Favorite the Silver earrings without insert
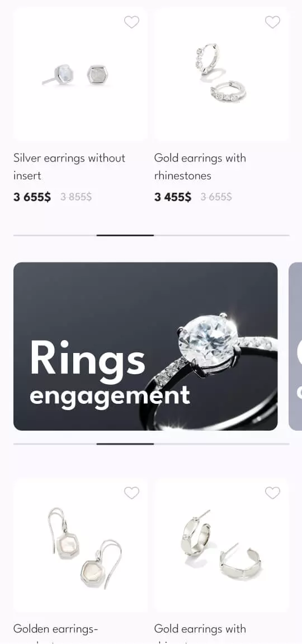 [131, 22]
